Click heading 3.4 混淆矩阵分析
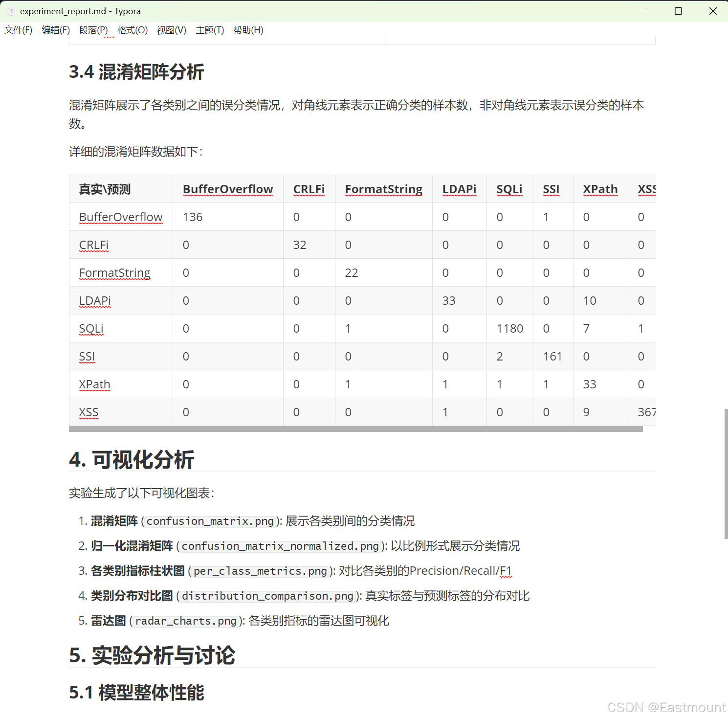The height and width of the screenshot is (720, 728). tap(136, 72)
